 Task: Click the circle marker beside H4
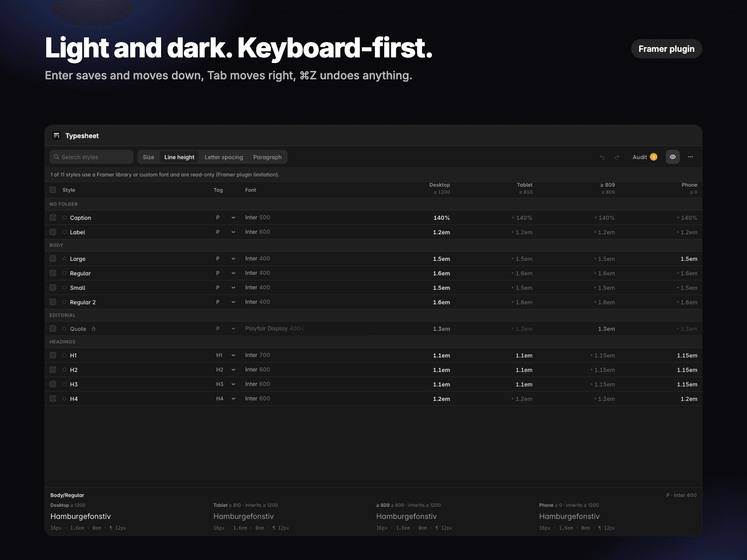[x=64, y=399]
